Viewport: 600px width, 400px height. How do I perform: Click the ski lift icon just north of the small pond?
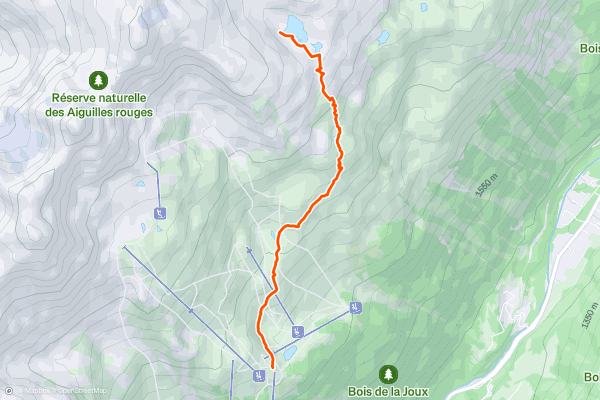click(297, 332)
